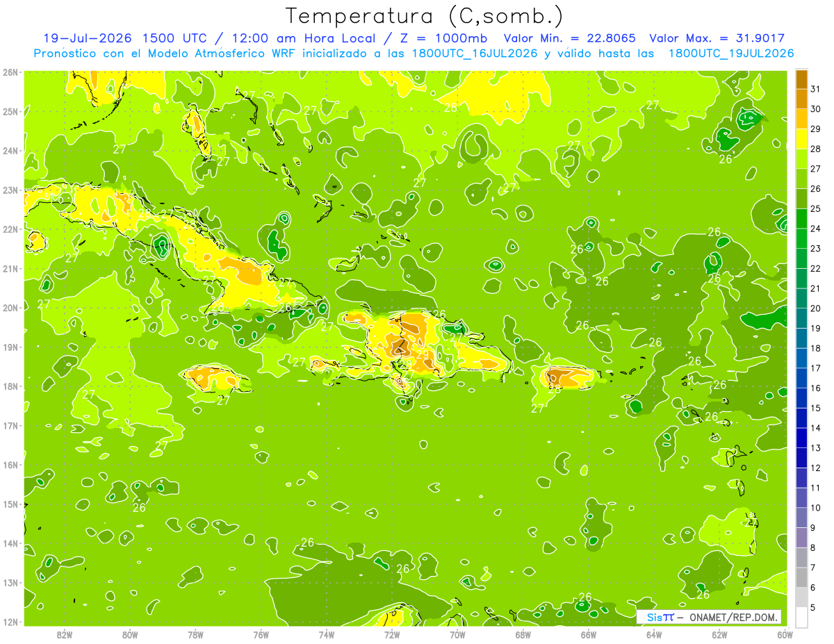
Task: Click the '16N' latitude axis label
Action: click(10, 464)
